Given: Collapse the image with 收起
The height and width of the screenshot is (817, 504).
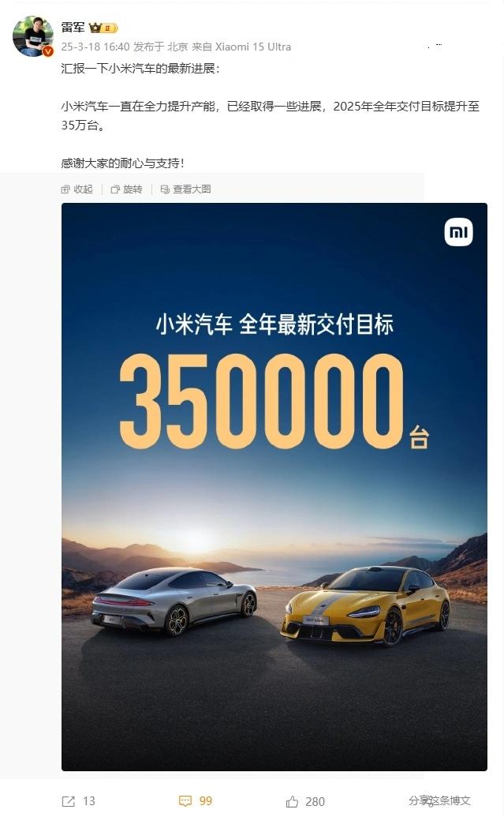Looking at the screenshot, I should pos(77,189).
